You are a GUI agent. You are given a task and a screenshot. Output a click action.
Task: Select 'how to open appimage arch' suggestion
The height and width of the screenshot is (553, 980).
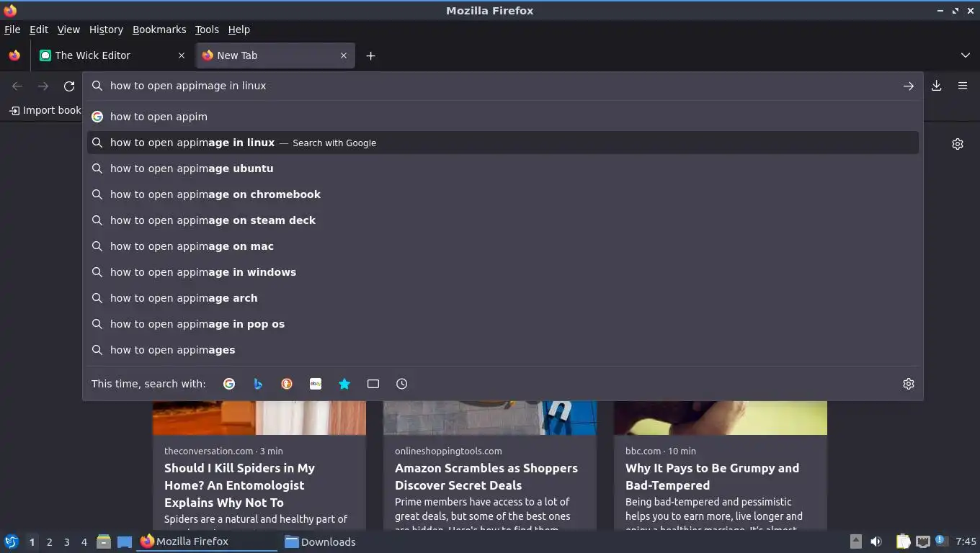(503, 298)
